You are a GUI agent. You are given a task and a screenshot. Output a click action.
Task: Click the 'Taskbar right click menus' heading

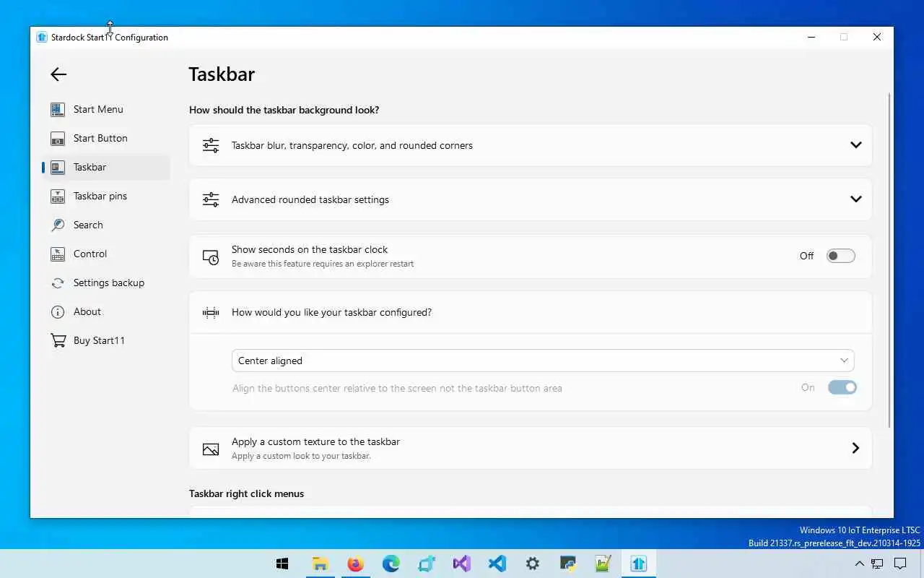tap(246, 493)
